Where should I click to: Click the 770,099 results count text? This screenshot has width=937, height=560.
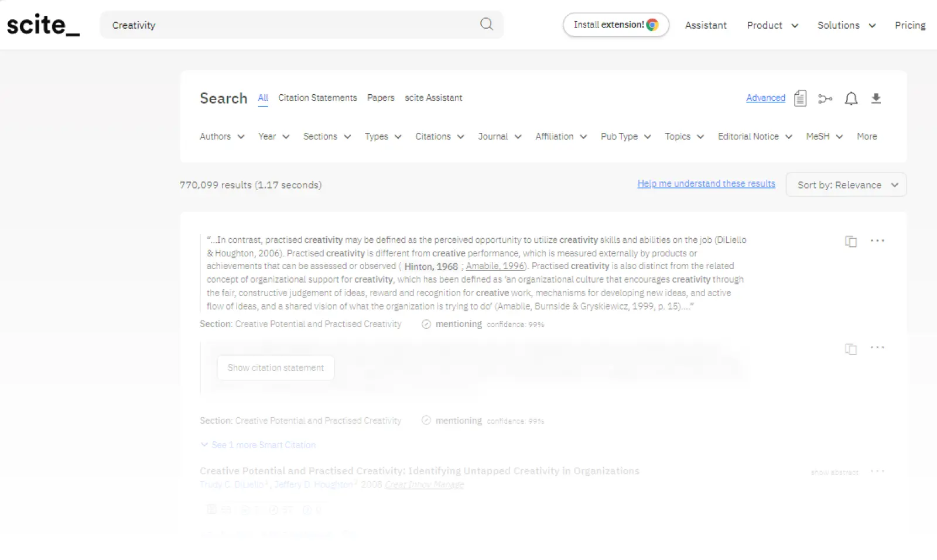click(251, 185)
